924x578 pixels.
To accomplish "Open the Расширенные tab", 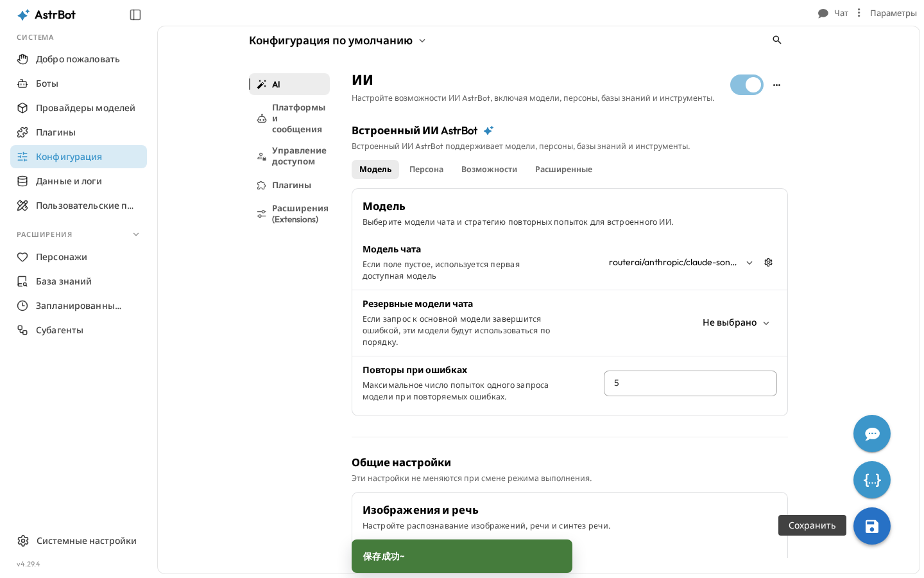I will click(563, 170).
